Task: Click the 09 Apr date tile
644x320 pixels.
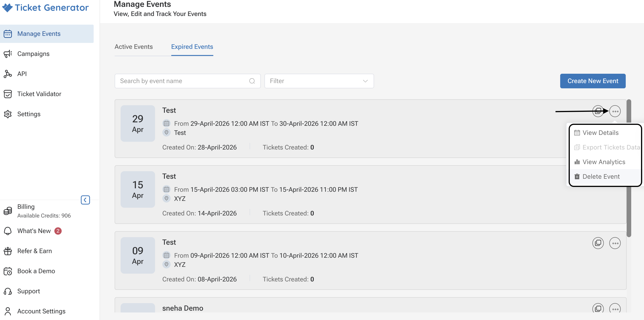Action: click(138, 255)
